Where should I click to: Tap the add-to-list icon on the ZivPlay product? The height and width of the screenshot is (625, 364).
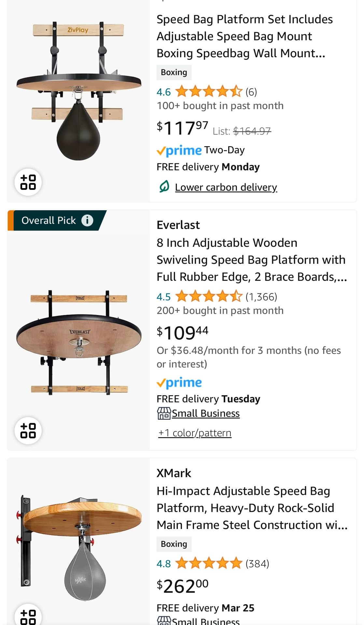pyautogui.click(x=28, y=182)
